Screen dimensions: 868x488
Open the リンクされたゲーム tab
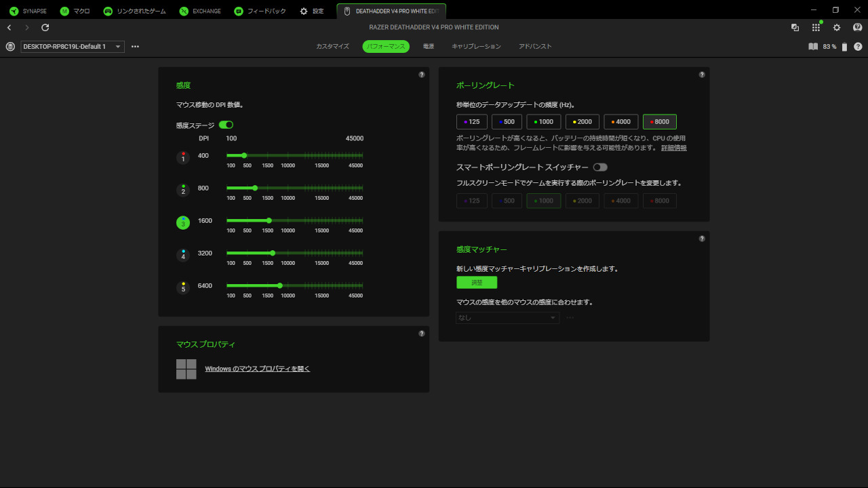134,11
